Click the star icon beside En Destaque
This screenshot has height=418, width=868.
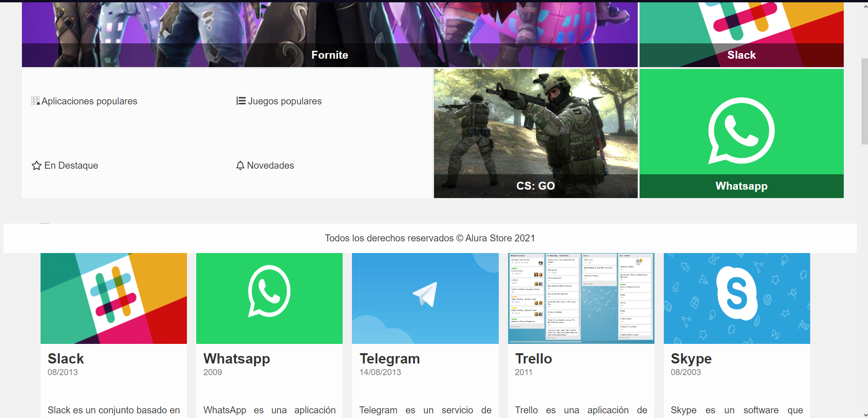click(x=36, y=165)
